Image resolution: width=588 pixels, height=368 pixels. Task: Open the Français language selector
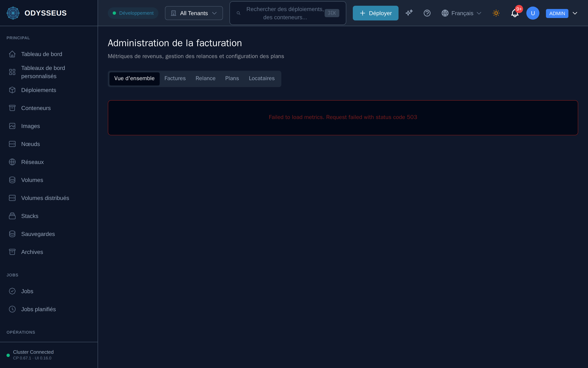(x=461, y=13)
